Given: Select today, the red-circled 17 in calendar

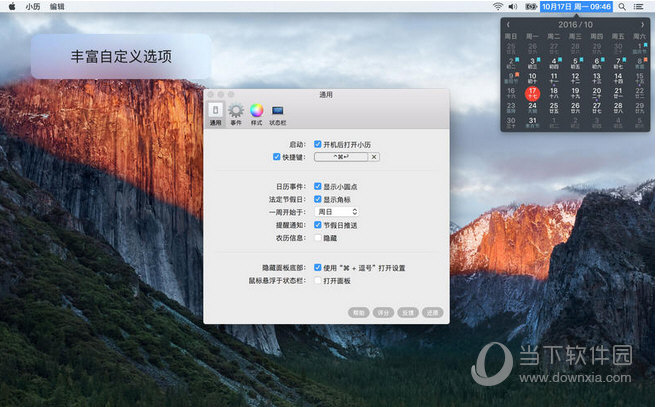Looking at the screenshot, I should coord(532,93).
